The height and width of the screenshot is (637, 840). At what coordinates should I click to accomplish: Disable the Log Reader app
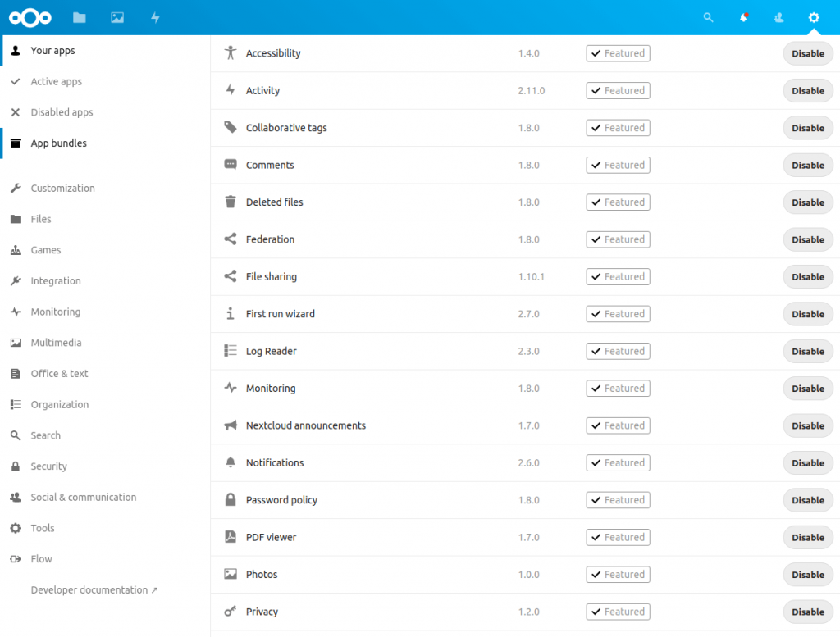(807, 351)
